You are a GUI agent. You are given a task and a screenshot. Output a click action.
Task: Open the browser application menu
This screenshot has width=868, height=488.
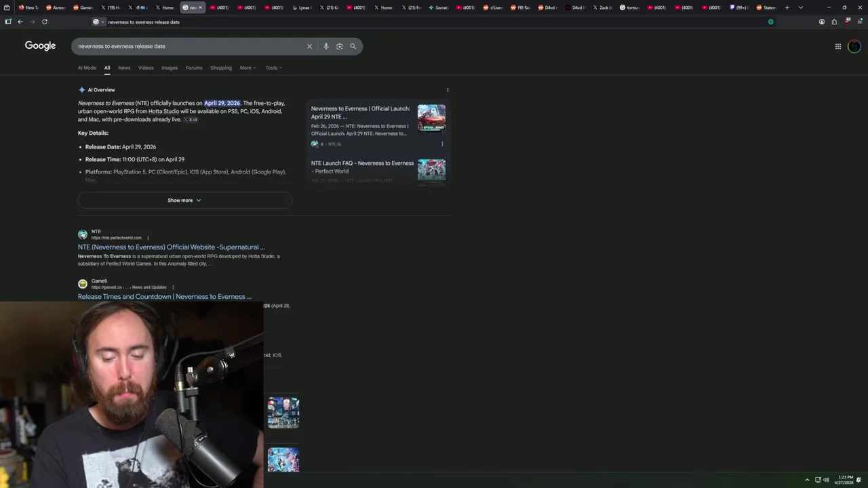click(x=859, y=22)
